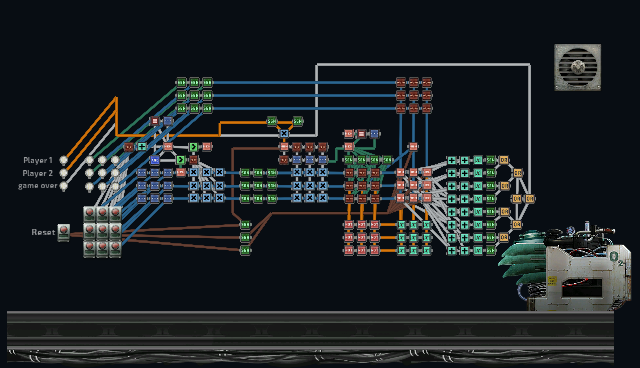Select the upper green greater-than component

[193, 146]
